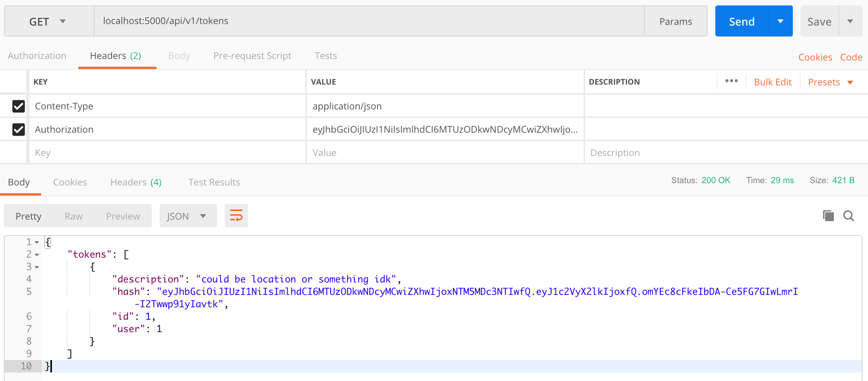Click the "tokens" key in response

[90, 254]
